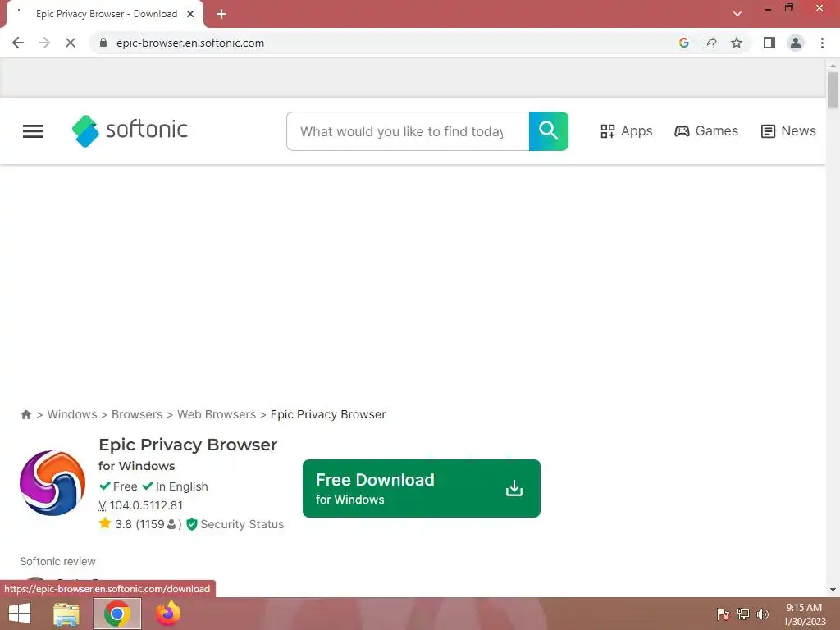The height and width of the screenshot is (630, 840).
Task: Open Chrome three-dot menu
Action: tap(822, 43)
